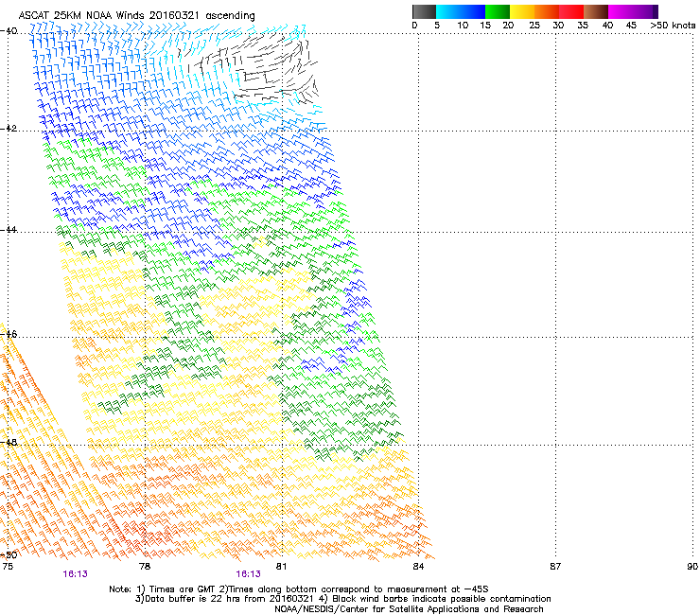Click the dark purple >50 knots legend swatch
Viewport: 700px width, 615px height.
(654, 11)
